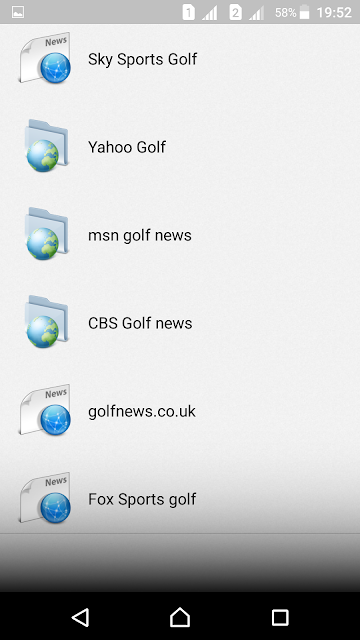Viewport: 360px width, 640px height.
Task: Tap the SIM 1 signal indicator
Action: tap(200, 12)
